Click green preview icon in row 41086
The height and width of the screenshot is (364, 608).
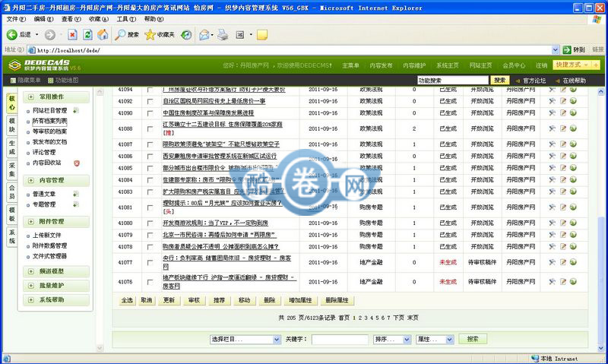(573, 156)
